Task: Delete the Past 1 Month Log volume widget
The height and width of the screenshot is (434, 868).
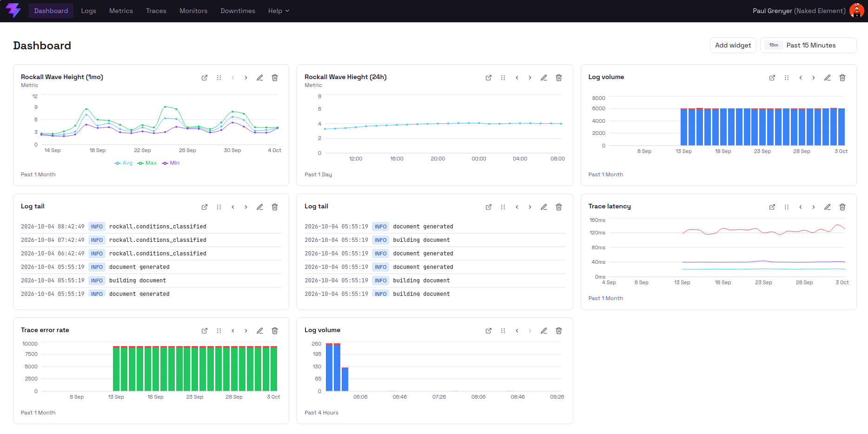Action: click(x=842, y=78)
